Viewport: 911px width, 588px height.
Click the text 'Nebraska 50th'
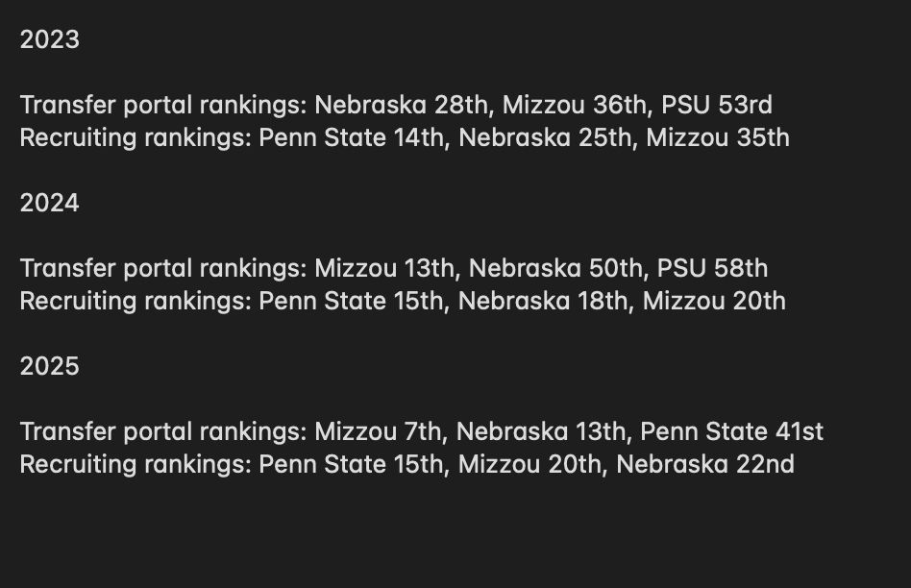[555, 268]
